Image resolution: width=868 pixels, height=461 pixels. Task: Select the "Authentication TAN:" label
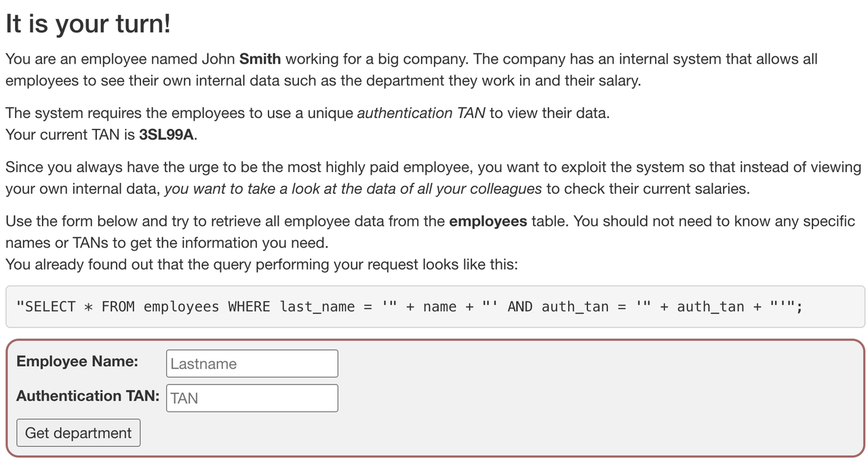click(88, 396)
